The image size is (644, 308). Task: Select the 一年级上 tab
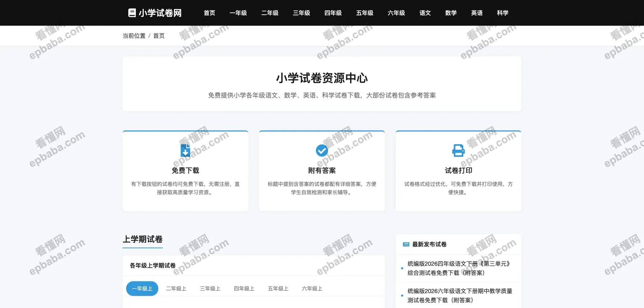pyautogui.click(x=142, y=289)
